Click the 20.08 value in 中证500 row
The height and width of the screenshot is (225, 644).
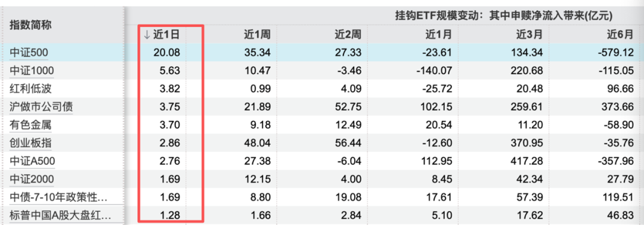[168, 53]
